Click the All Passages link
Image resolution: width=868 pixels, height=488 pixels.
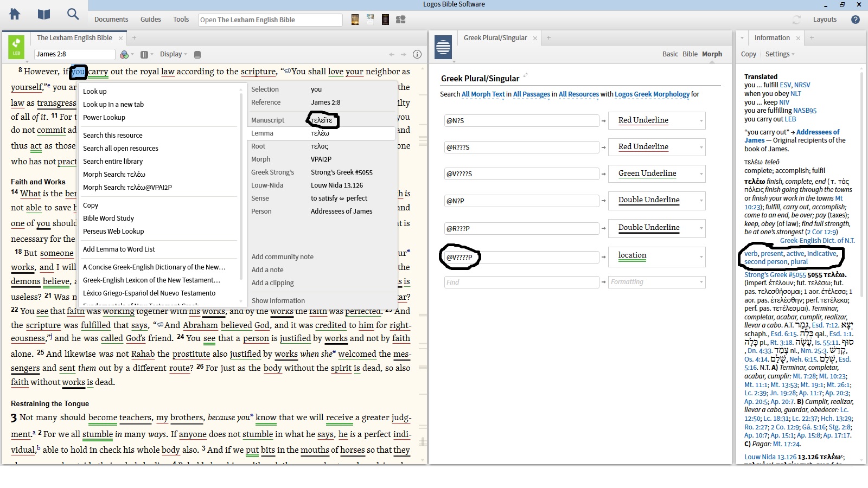(532, 94)
